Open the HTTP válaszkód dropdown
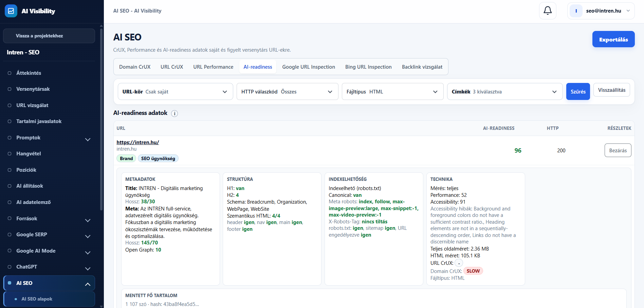Image resolution: width=644 pixels, height=308 pixels. coord(288,91)
